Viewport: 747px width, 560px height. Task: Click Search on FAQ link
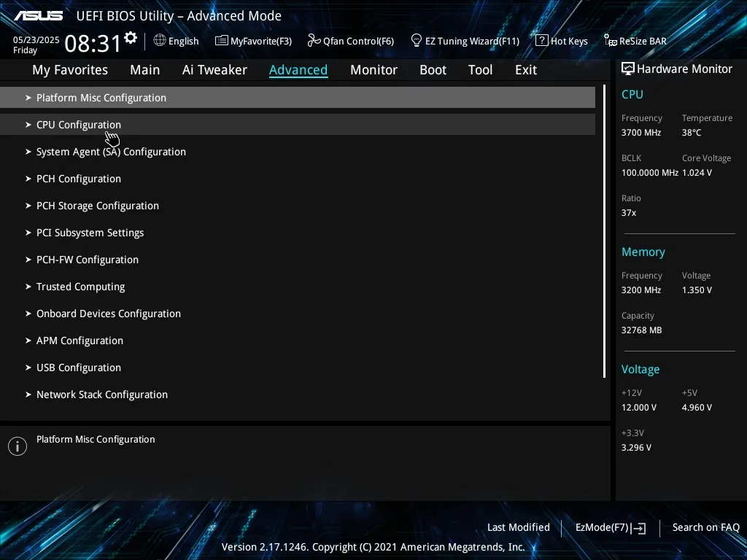pyautogui.click(x=705, y=528)
